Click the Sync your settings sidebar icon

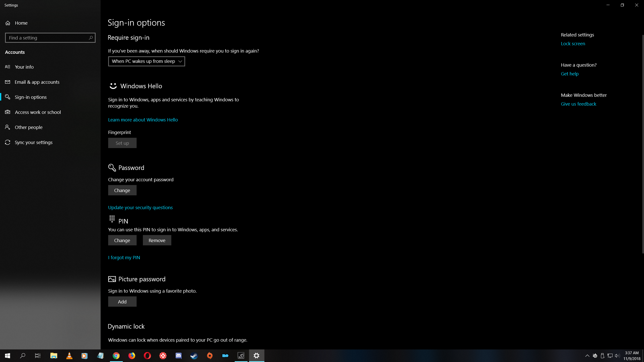tap(8, 142)
